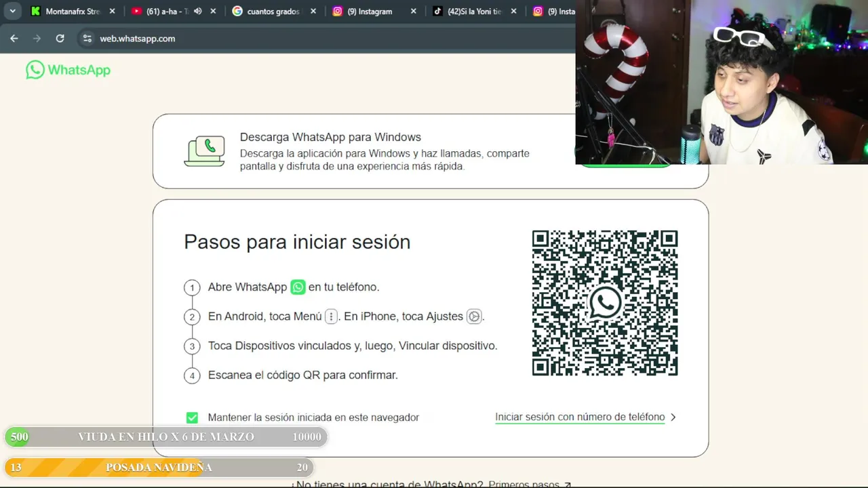Click the Android Menú three-dot icon
868x488 pixels.
pos(331,317)
